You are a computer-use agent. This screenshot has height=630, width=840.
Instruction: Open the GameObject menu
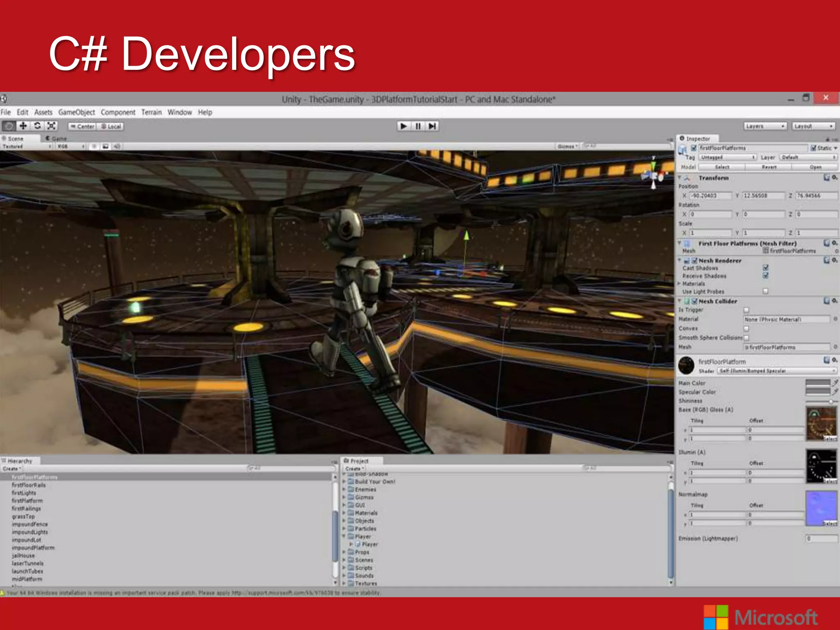77,112
